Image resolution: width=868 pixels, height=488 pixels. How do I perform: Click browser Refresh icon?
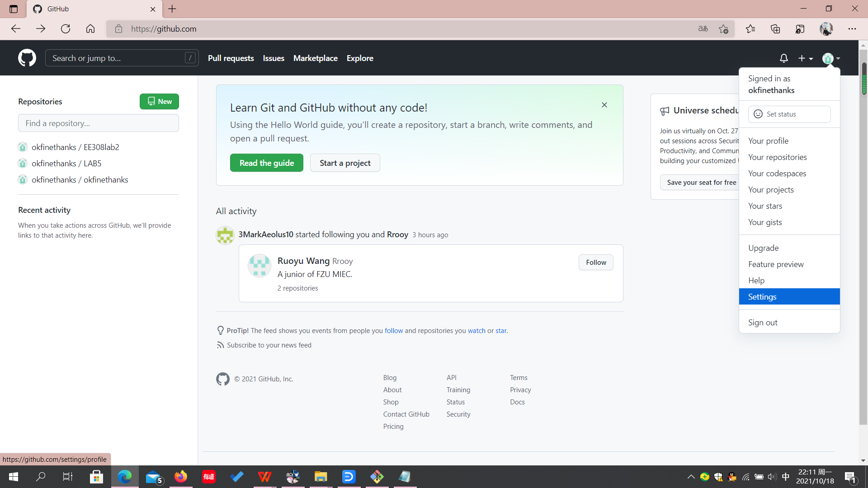tap(66, 29)
